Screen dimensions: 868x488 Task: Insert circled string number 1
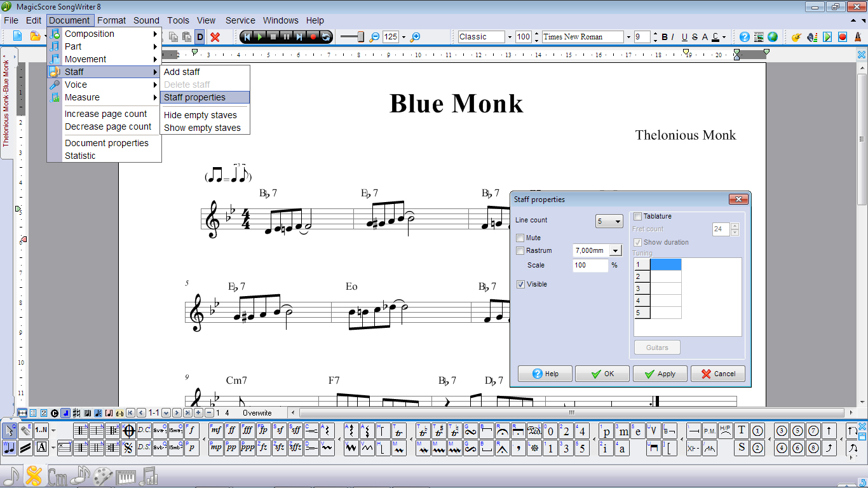click(757, 430)
